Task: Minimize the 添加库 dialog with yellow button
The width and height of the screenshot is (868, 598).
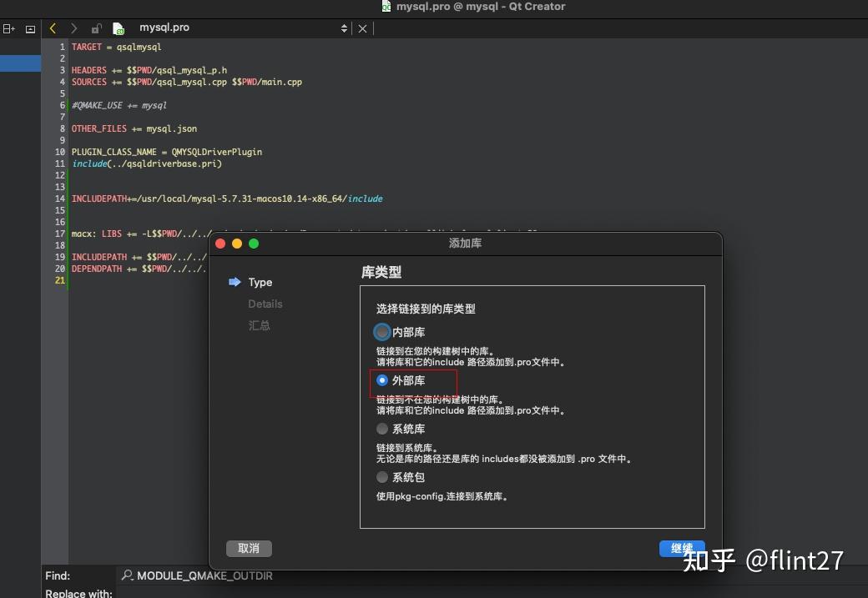Action: click(237, 244)
